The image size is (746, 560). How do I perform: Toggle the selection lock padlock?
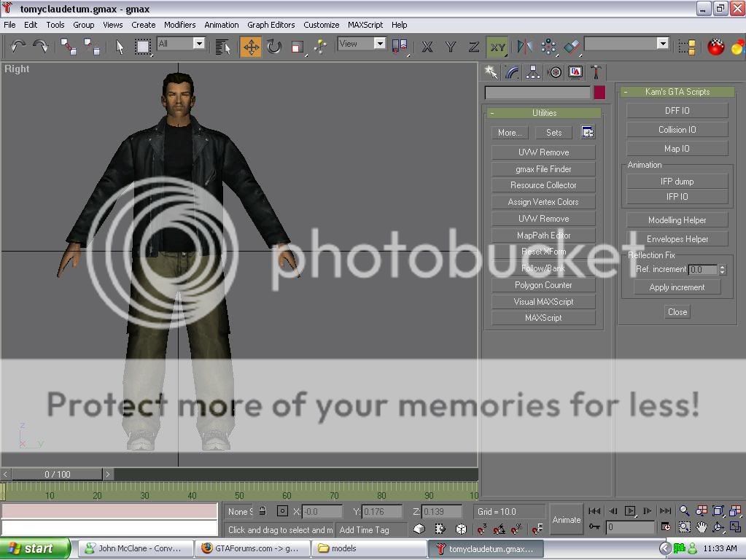263,511
